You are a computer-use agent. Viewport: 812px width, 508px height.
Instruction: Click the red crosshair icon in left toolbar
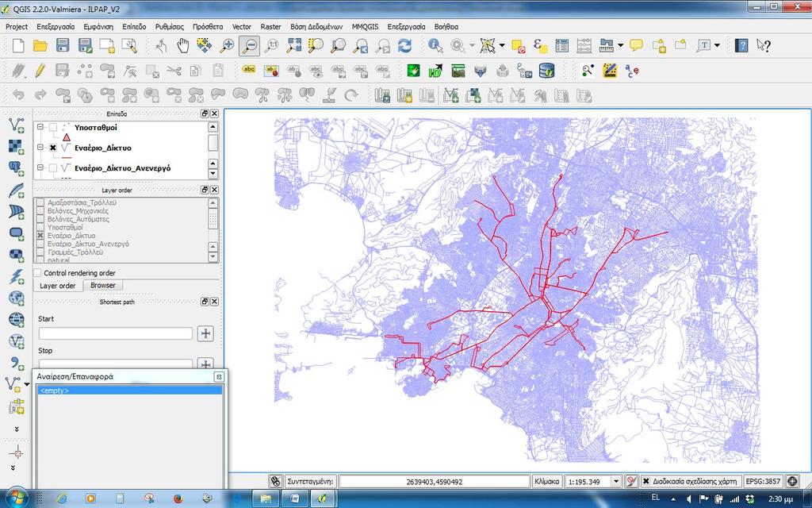16,453
